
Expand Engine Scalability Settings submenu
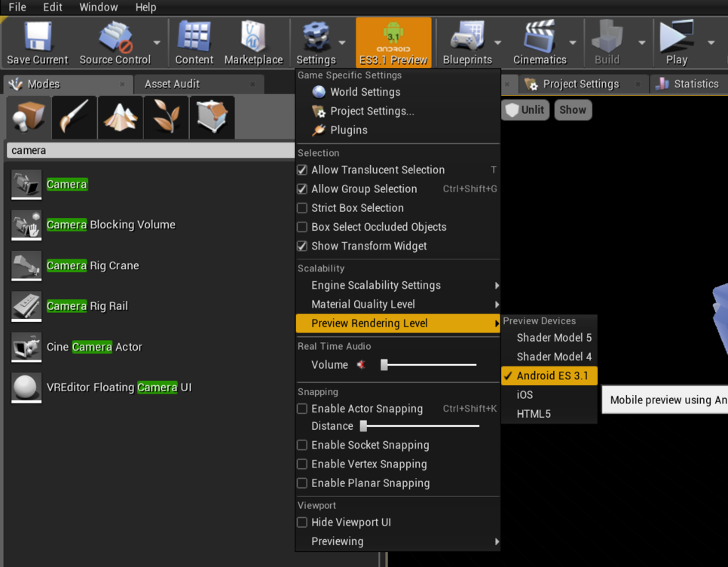pos(398,285)
